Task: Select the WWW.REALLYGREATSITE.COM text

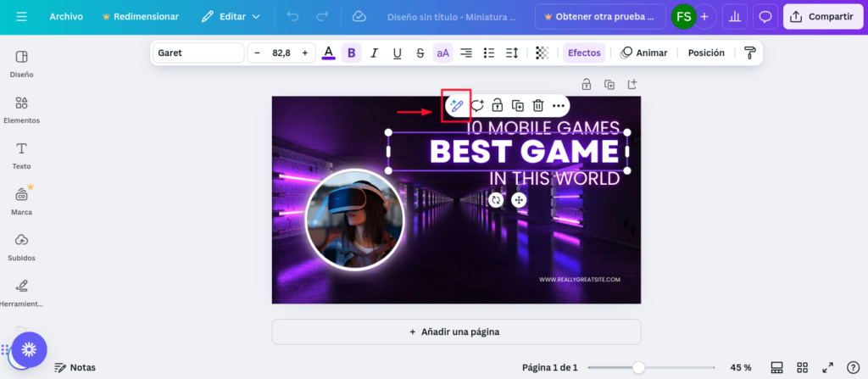Action: 580,280
